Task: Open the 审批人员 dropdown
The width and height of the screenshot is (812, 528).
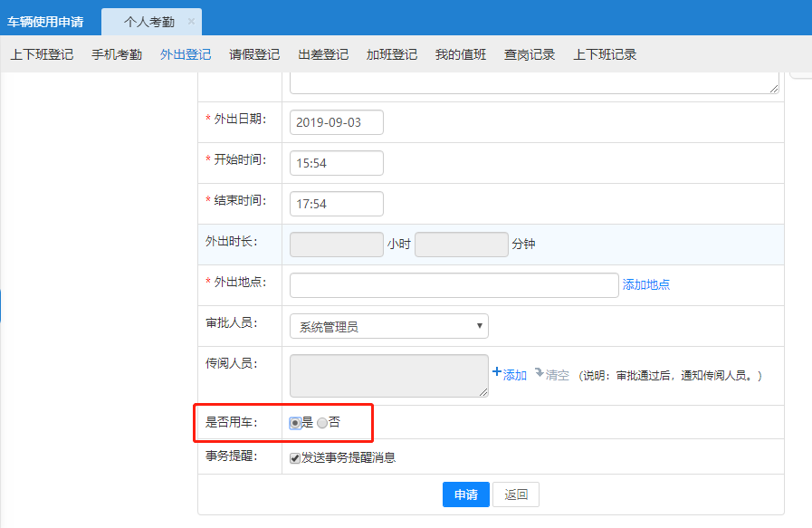Action: click(x=388, y=326)
